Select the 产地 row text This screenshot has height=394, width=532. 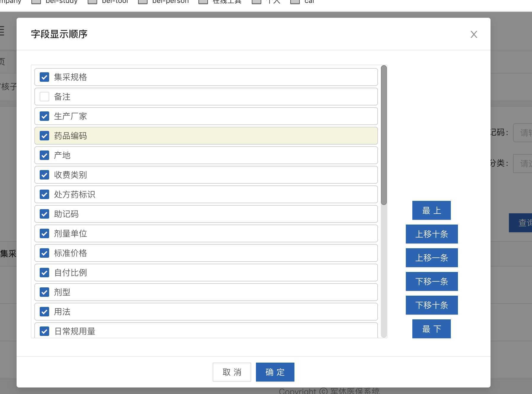62,155
